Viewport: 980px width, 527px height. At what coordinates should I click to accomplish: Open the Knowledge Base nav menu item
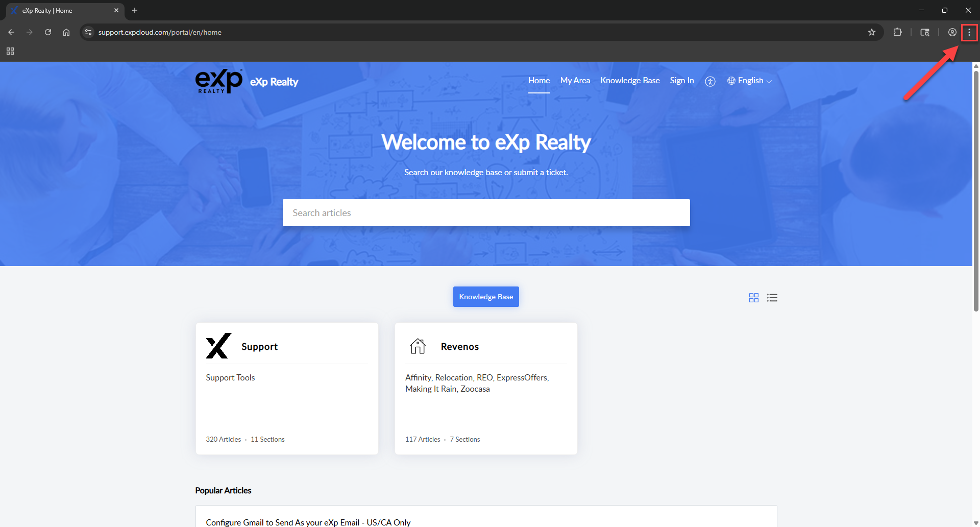(630, 81)
